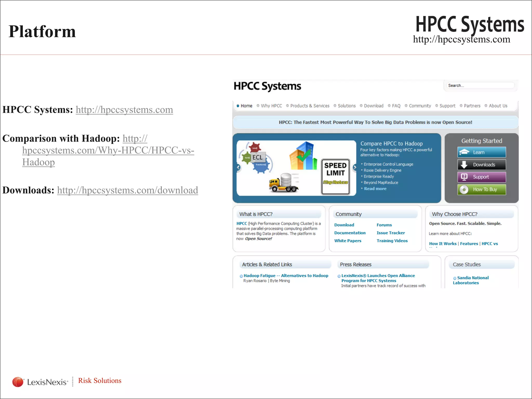Open the White Papers link
This screenshot has height=399, width=532.
[x=348, y=241]
